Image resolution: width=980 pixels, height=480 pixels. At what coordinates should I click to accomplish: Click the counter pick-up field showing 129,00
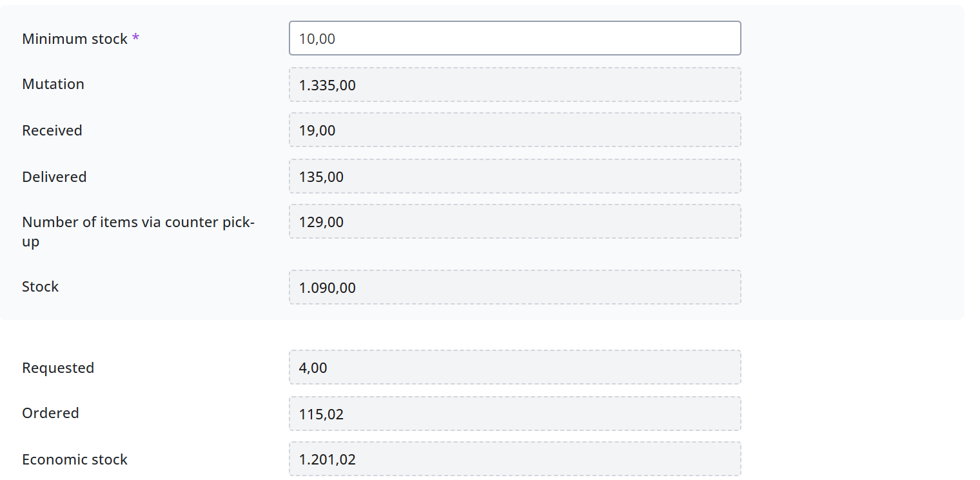[514, 221]
